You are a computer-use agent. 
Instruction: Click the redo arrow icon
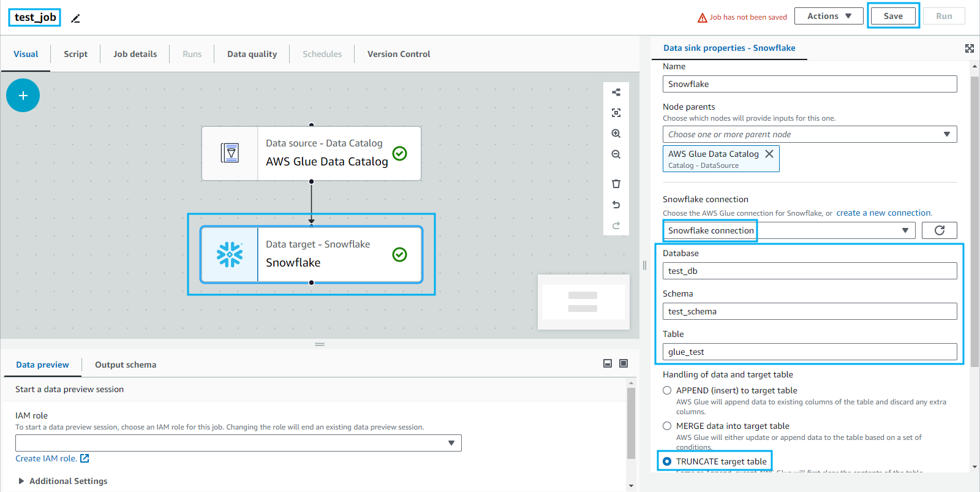[616, 225]
